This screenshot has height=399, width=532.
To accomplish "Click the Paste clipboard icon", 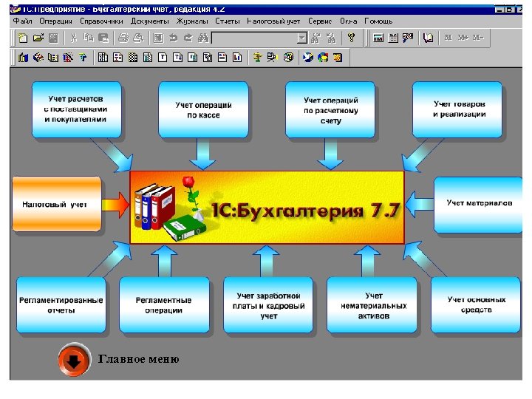I will (103, 38).
